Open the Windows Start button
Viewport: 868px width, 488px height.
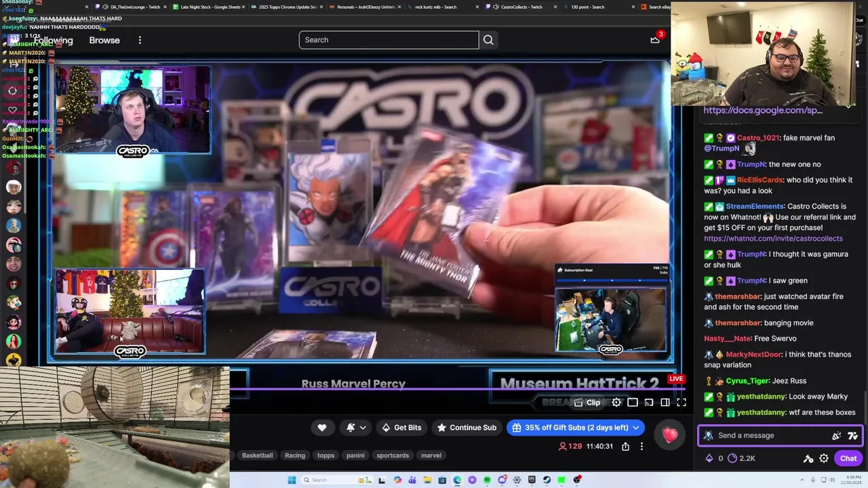(292, 480)
